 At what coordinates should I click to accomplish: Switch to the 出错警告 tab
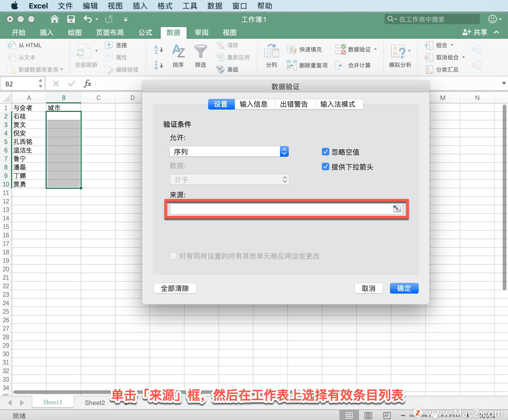coord(295,104)
